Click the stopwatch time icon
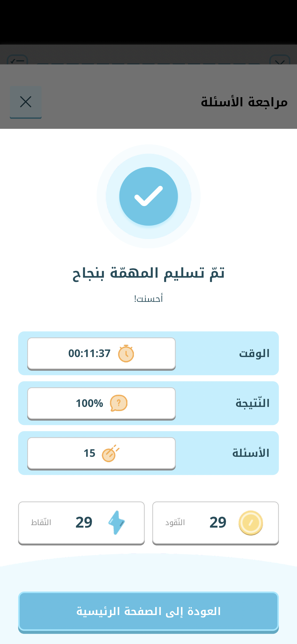The height and width of the screenshot is (644, 297). tap(126, 353)
